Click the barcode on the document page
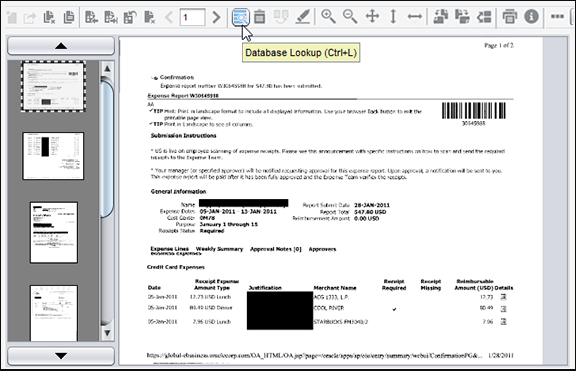 tap(474, 111)
